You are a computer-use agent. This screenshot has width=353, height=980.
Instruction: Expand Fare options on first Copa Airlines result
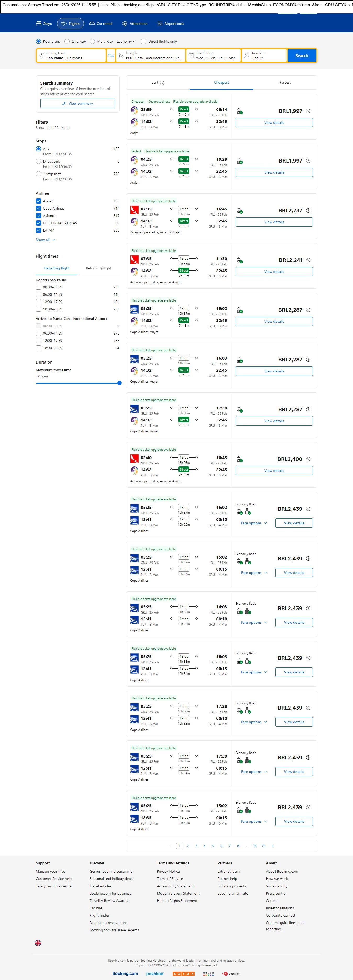[x=254, y=523]
